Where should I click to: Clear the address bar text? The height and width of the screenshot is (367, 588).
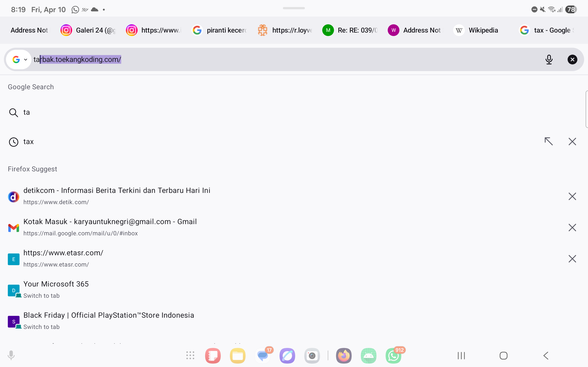point(572,59)
